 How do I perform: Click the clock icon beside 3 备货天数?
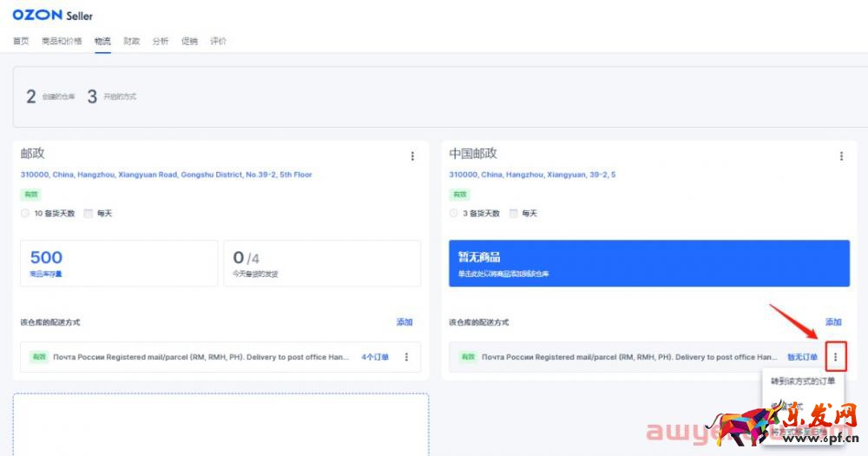(454, 214)
